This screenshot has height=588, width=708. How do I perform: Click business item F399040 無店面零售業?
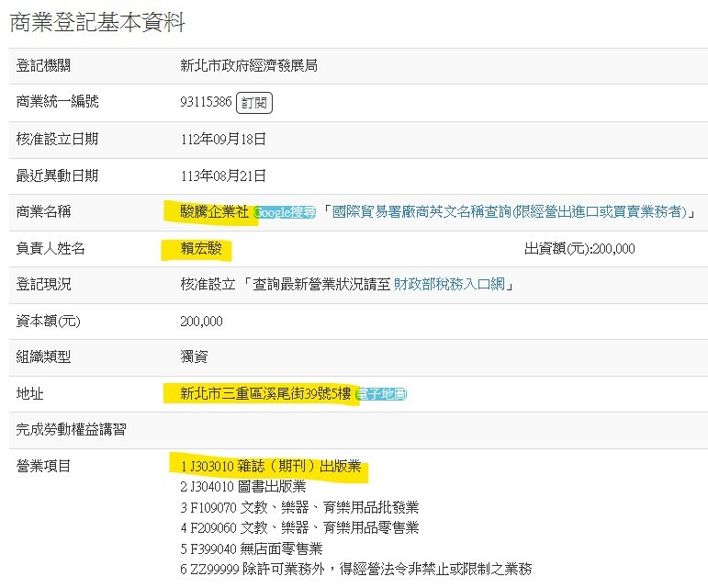point(251,548)
